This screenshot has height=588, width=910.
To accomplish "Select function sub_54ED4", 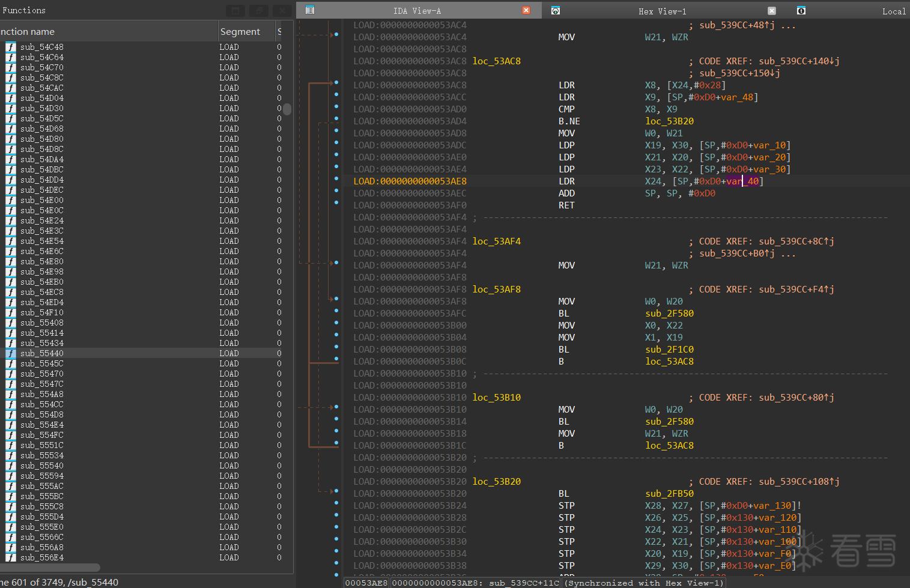I will tap(41, 302).
